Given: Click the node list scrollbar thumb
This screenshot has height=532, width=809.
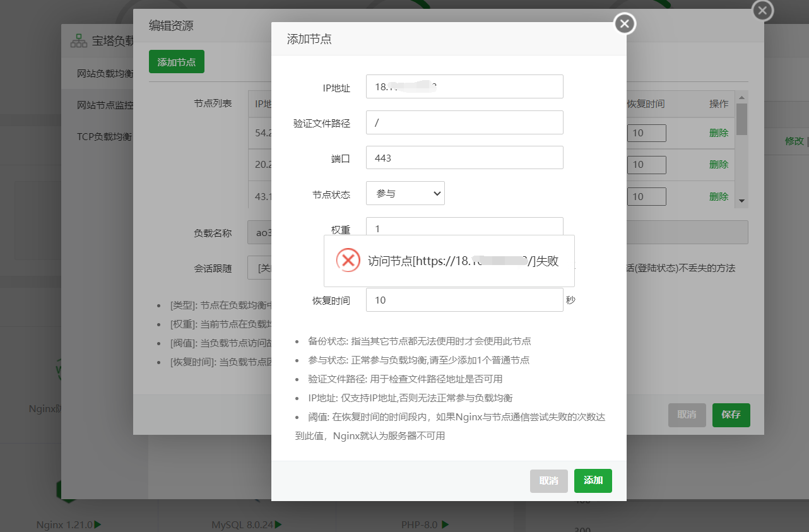Looking at the screenshot, I should 742,119.
